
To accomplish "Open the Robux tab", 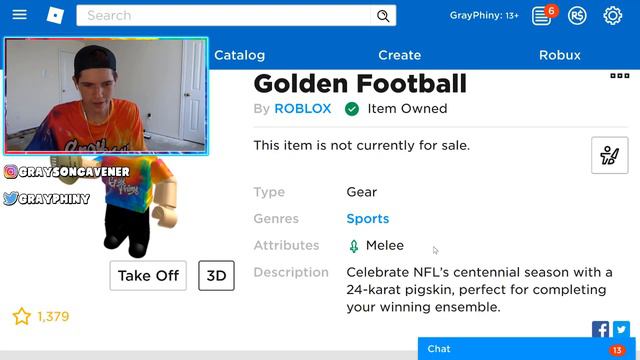I will 560,55.
